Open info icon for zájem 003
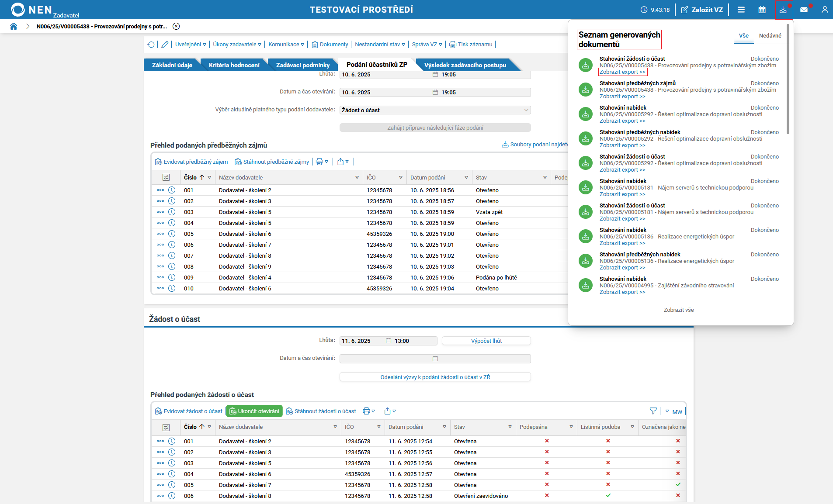 pyautogui.click(x=172, y=212)
